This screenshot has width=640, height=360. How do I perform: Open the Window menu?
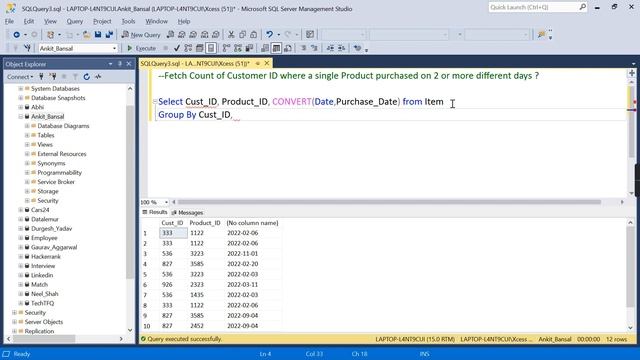156,21
